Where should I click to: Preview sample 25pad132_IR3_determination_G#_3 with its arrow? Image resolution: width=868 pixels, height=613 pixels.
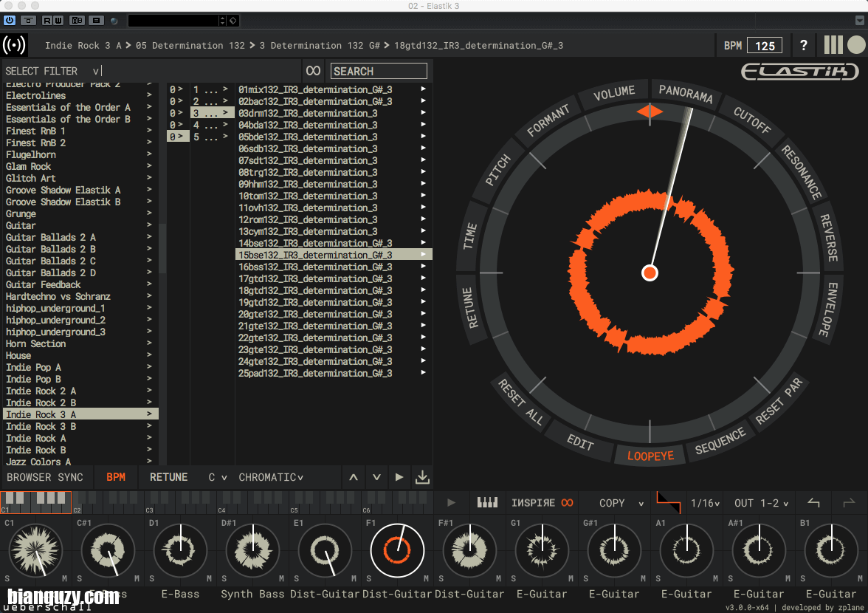423,373
